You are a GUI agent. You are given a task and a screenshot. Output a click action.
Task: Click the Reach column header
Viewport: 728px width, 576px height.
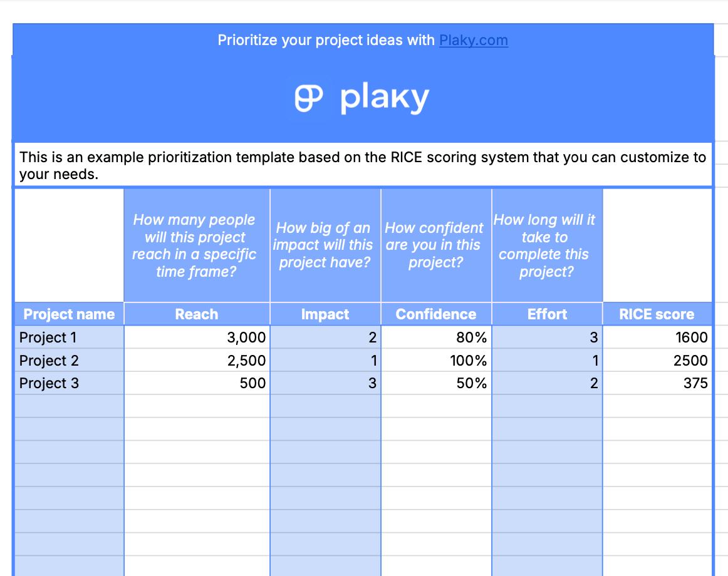pos(197,314)
